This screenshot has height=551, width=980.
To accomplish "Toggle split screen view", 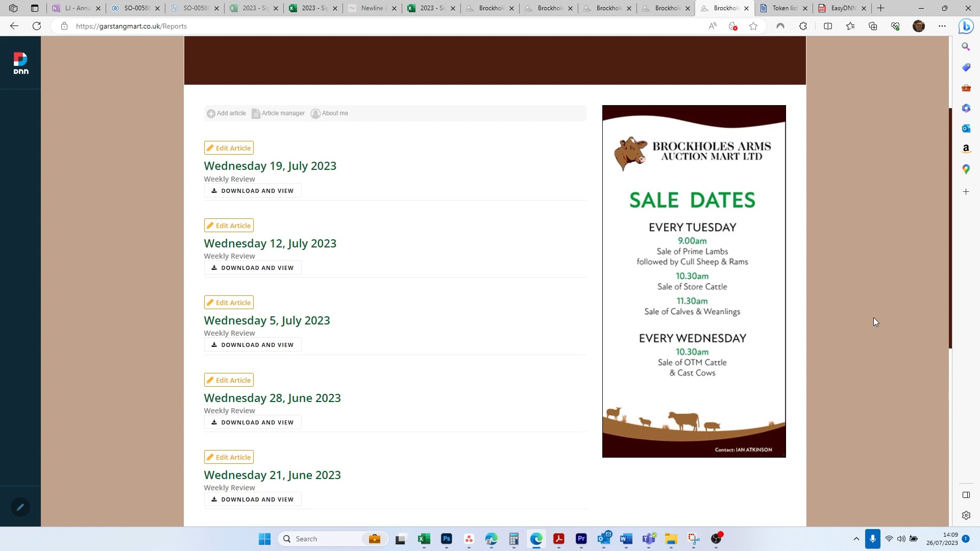I will (x=828, y=26).
